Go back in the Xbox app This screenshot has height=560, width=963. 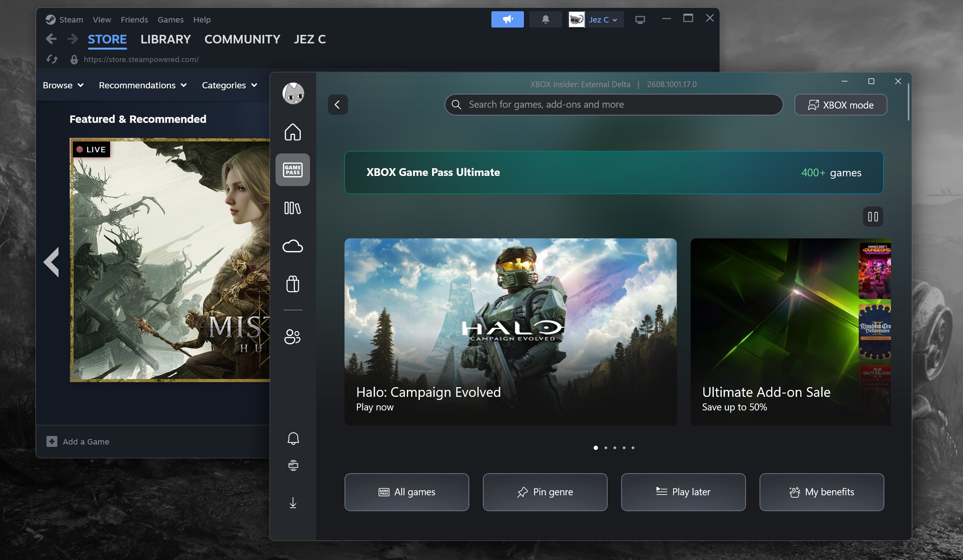tap(338, 105)
